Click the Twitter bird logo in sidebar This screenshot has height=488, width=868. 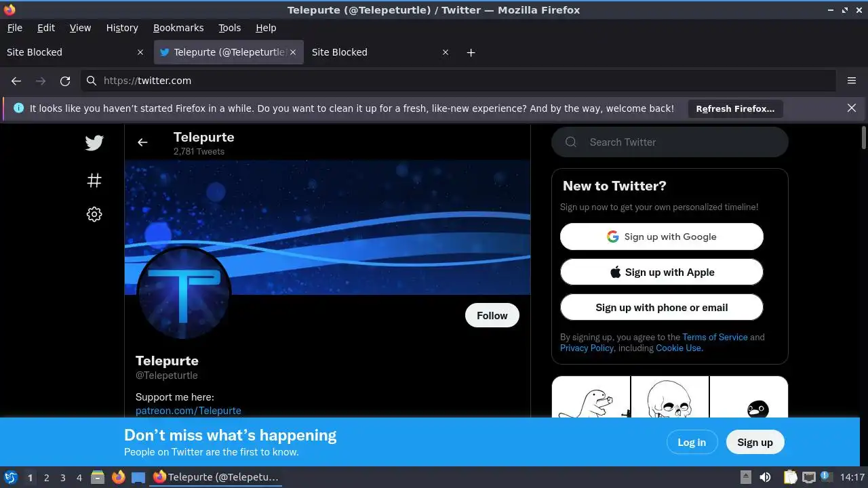(x=94, y=142)
